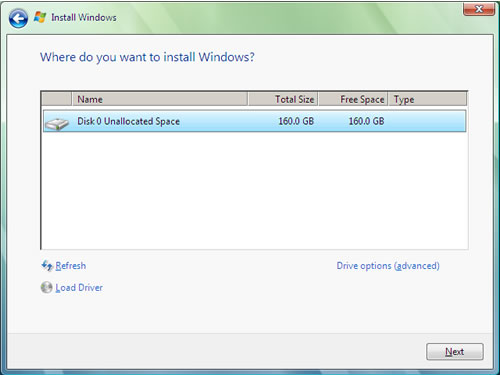Screen dimensions: 500x375
Task: Click the Type column header
Action: [427, 99]
